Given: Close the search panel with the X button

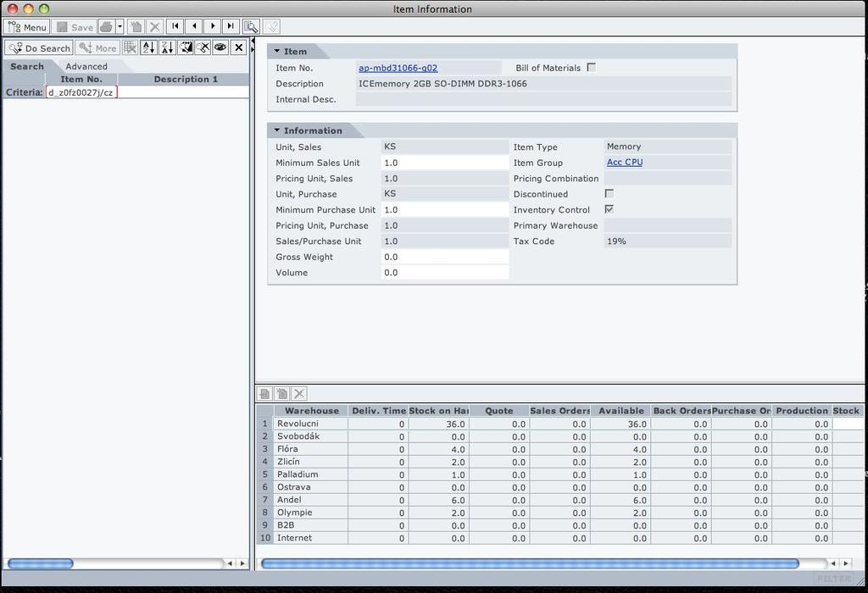Looking at the screenshot, I should (238, 47).
